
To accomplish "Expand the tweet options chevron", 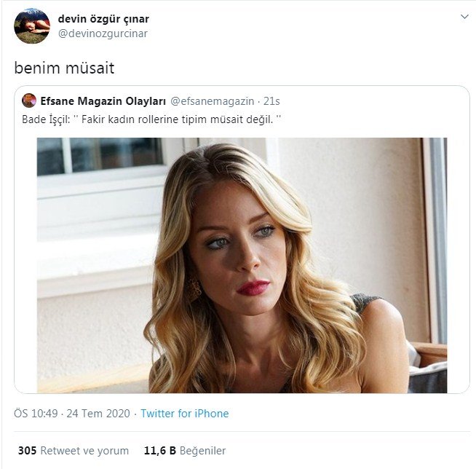I will point(464,17).
